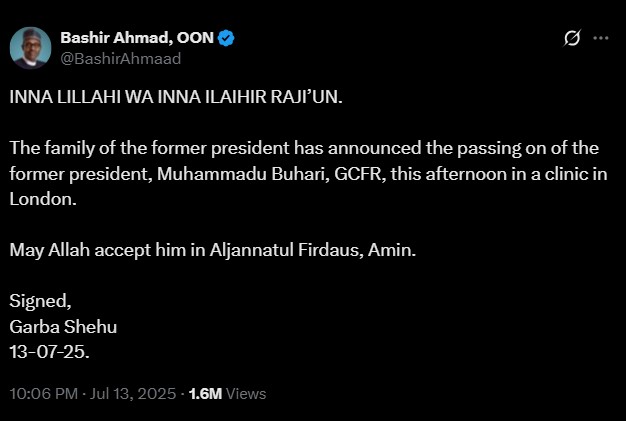Click the word London in the post
626x421 pixels.
39,199
